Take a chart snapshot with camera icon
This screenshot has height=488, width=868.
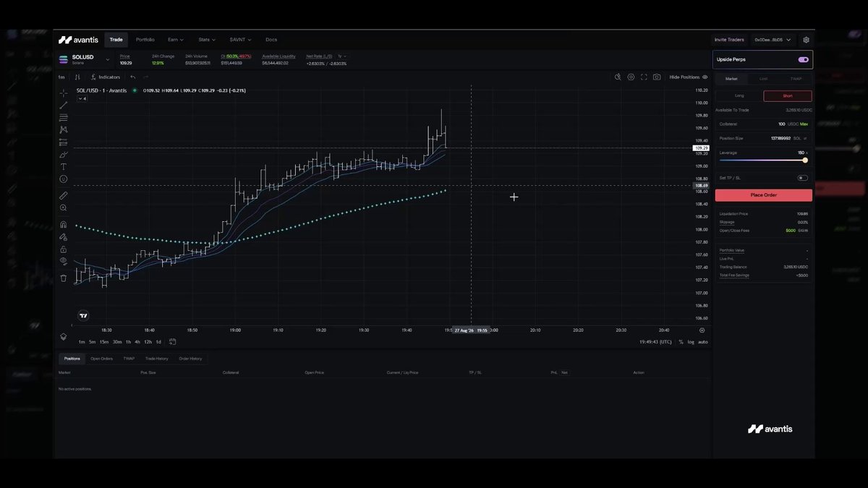[657, 77]
